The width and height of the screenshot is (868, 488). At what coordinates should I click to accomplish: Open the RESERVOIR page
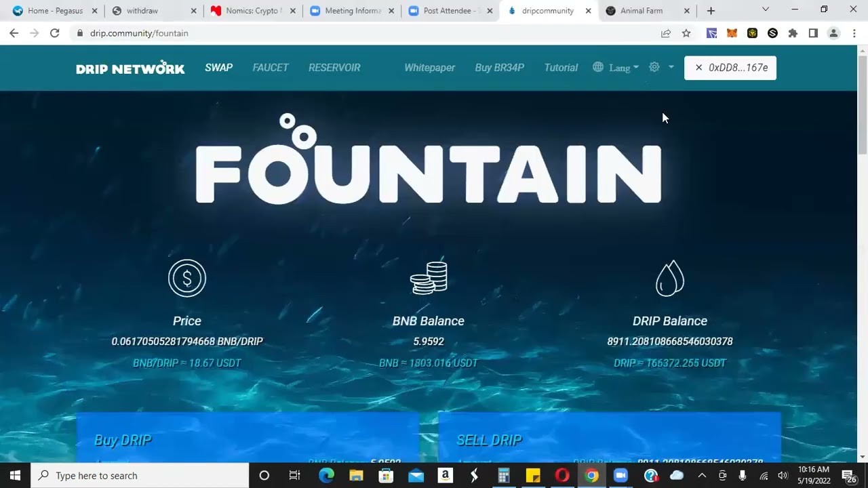(x=334, y=67)
